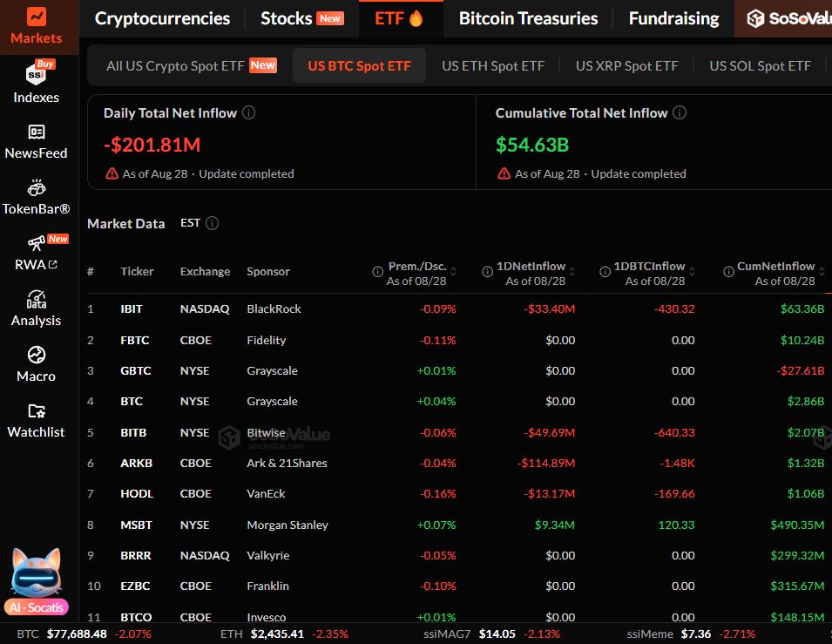The width and height of the screenshot is (832, 644).
Task: Click the $54.63B cumulative inflow value
Action: tap(532, 145)
